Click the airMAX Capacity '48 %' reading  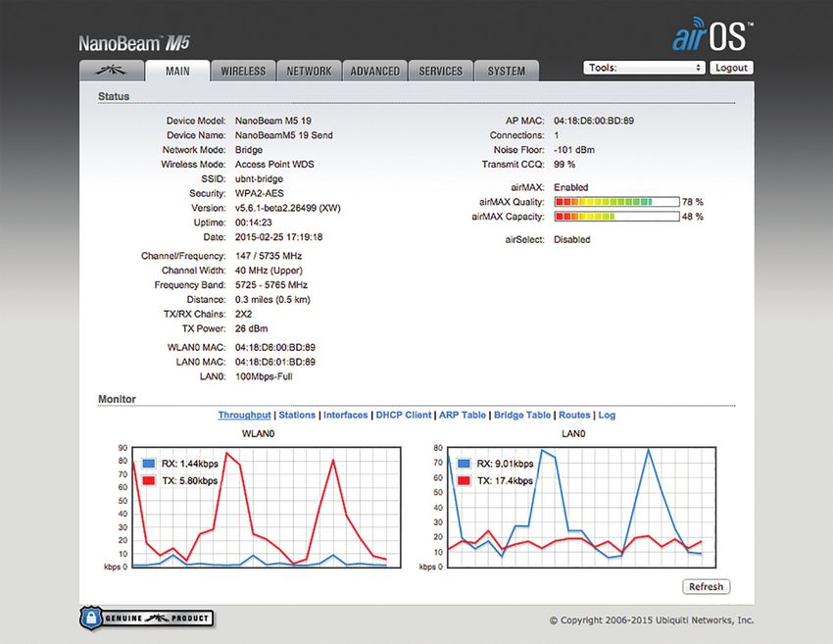click(693, 217)
